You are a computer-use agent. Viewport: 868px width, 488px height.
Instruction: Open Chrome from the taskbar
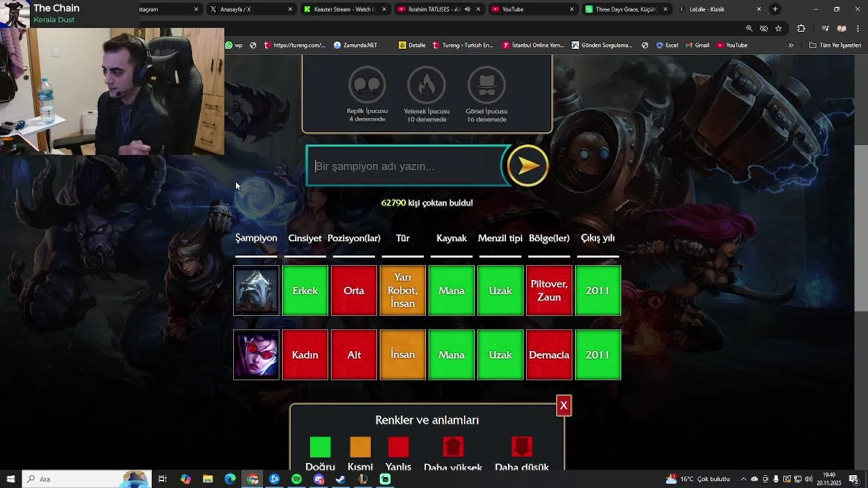coord(252,479)
